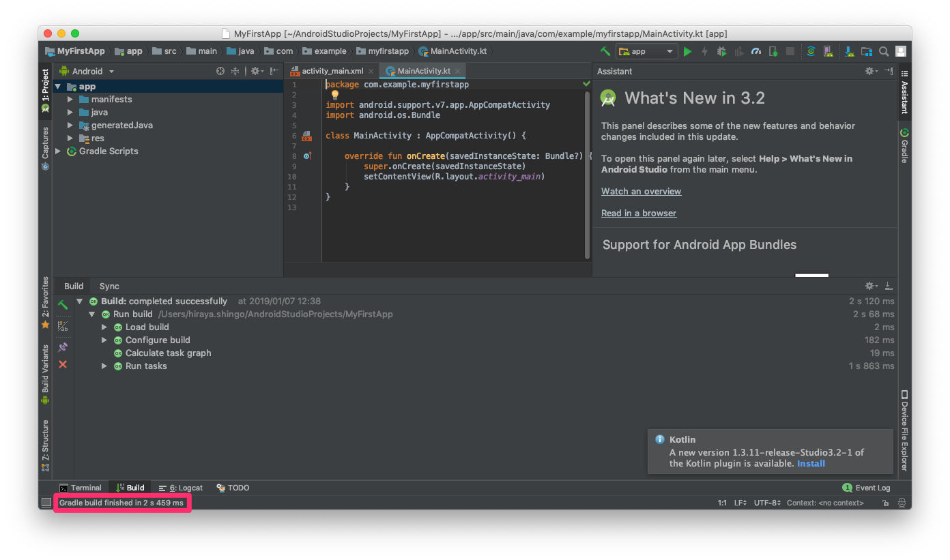
Task: Click Run with Coverage icon
Action: (x=738, y=51)
